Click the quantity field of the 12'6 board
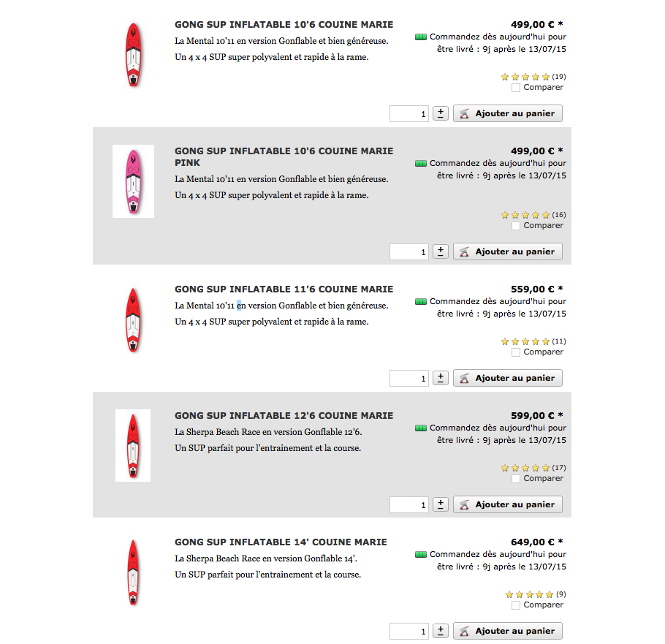Screen dimensions: 665x644 coord(408,504)
